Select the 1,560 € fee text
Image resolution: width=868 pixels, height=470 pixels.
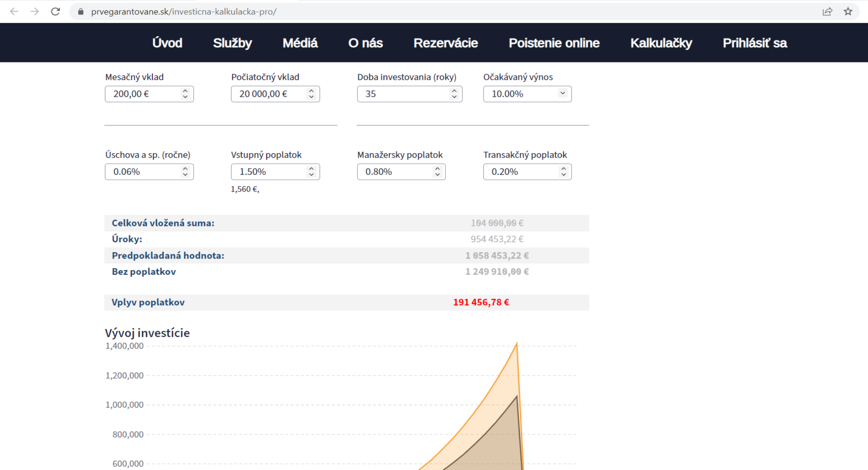[x=245, y=189]
